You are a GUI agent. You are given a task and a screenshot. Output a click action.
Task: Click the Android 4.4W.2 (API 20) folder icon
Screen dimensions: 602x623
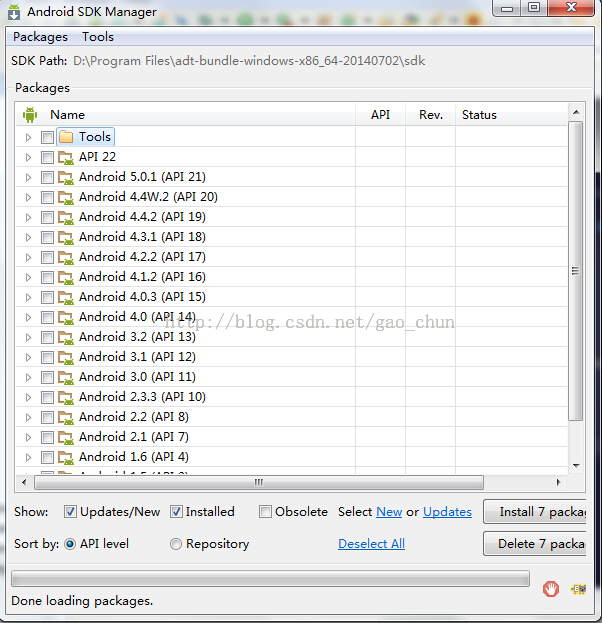66,197
